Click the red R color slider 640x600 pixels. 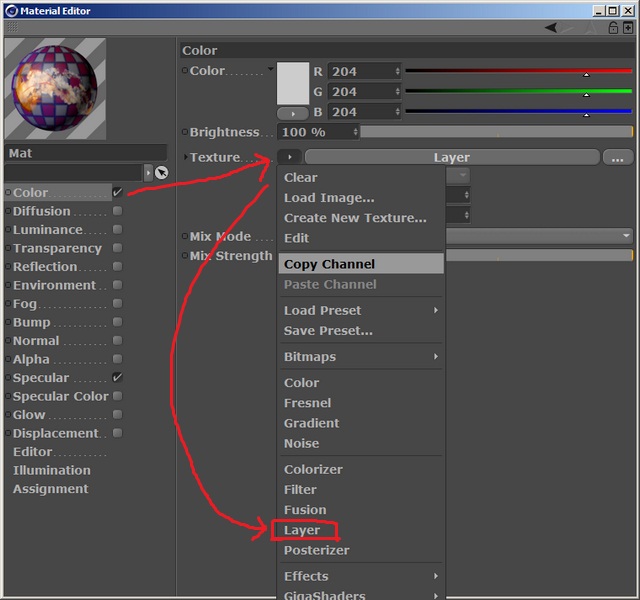[518, 71]
